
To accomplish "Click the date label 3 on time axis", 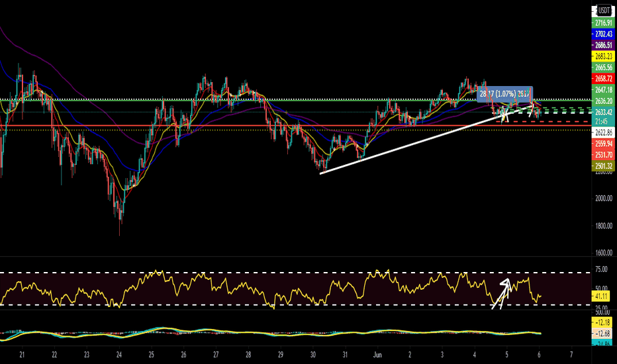I will click(442, 355).
